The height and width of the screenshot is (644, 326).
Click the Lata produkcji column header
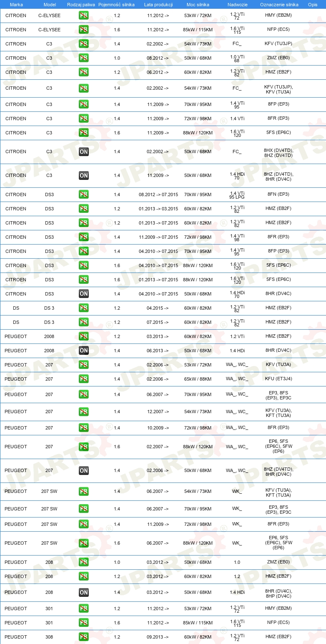coord(158,4)
